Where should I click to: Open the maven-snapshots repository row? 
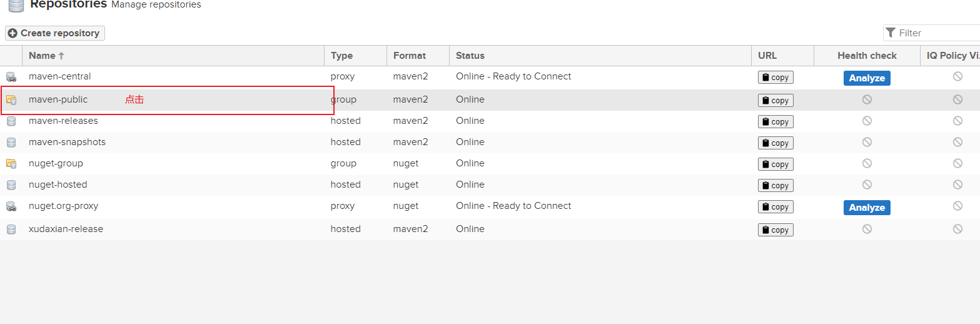click(67, 142)
